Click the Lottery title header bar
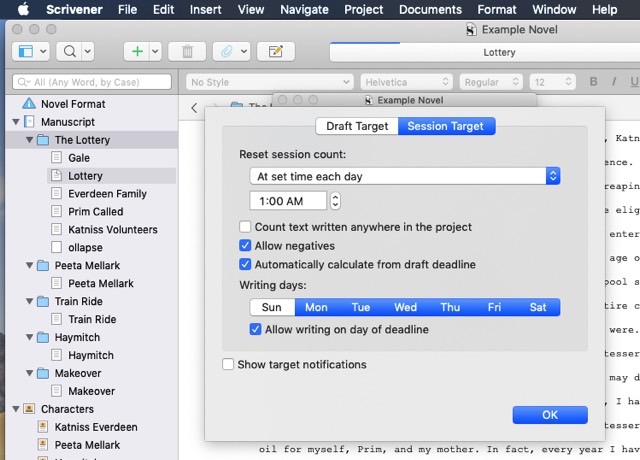The image size is (640, 460). (485, 52)
